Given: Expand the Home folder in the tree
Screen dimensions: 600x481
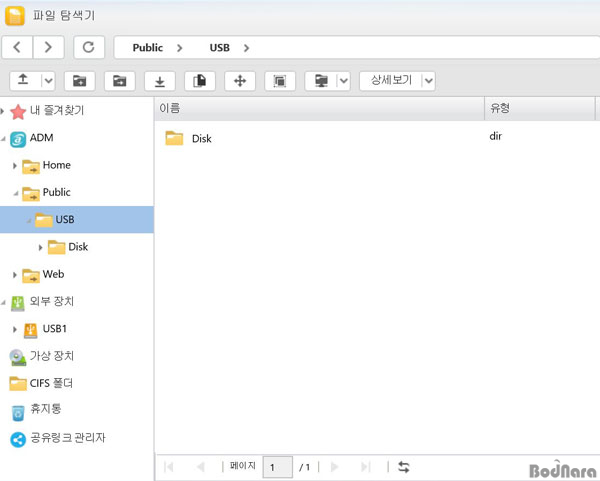Looking at the screenshot, I should (x=15, y=165).
